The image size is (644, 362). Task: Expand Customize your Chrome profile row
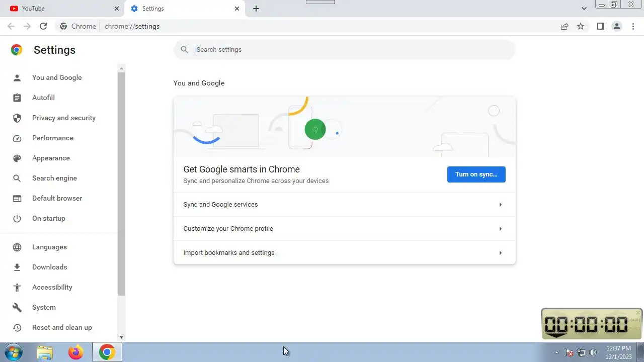point(344,229)
